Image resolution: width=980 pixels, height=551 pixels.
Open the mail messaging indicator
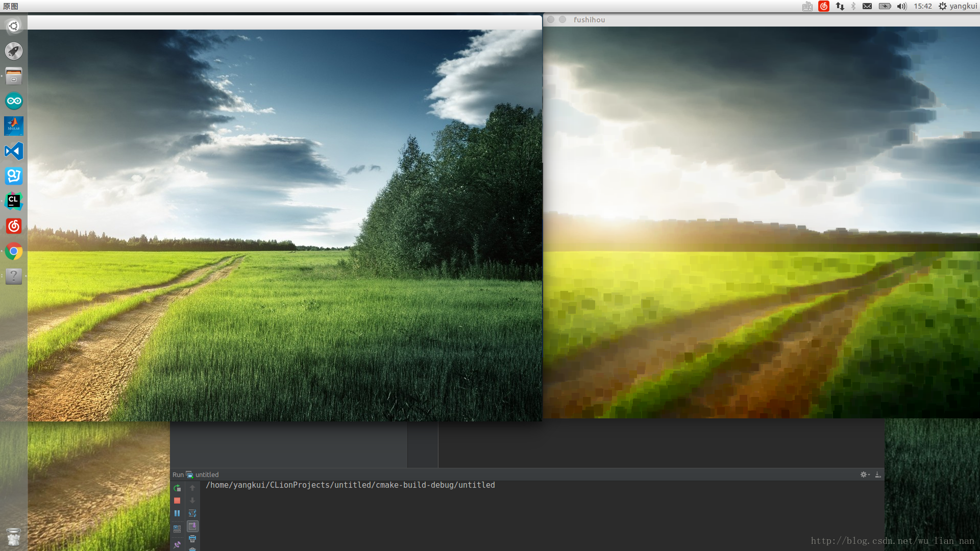tap(867, 6)
